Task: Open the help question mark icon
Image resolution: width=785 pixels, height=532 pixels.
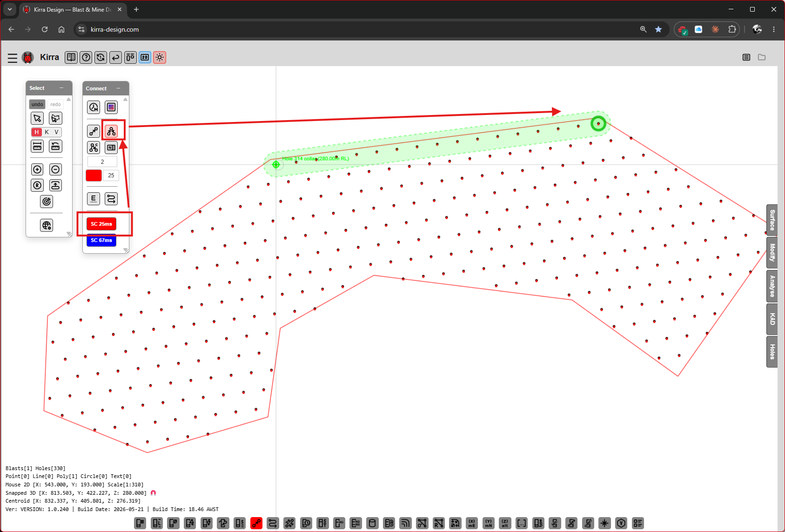Action: tap(86, 57)
